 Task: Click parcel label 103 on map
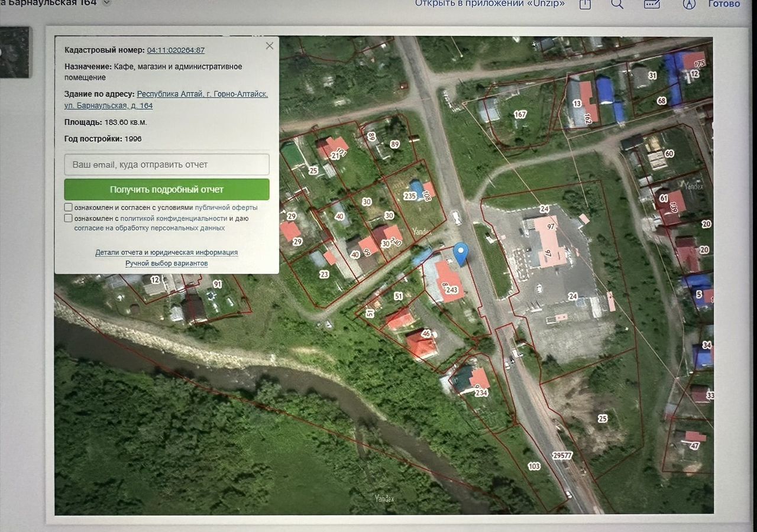click(x=534, y=466)
